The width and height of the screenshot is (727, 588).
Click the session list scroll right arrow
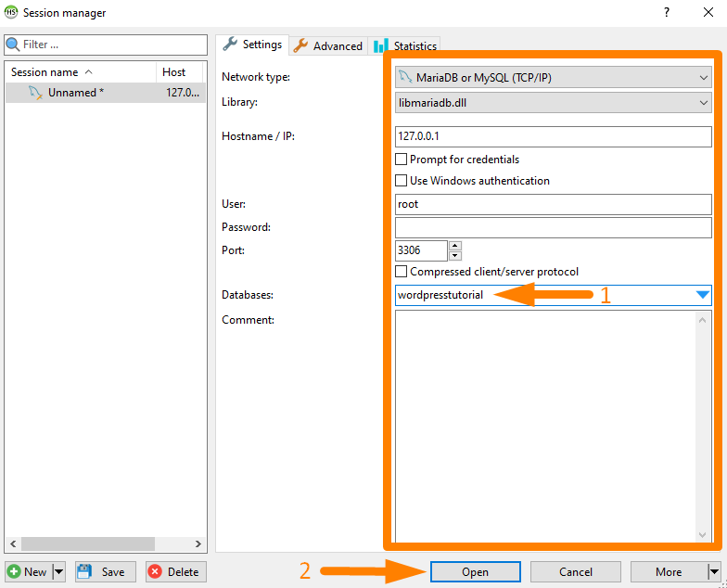pyautogui.click(x=198, y=543)
